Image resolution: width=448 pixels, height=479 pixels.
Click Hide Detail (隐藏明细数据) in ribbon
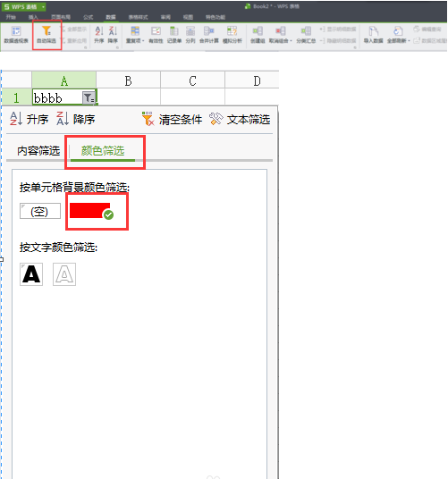point(338,40)
